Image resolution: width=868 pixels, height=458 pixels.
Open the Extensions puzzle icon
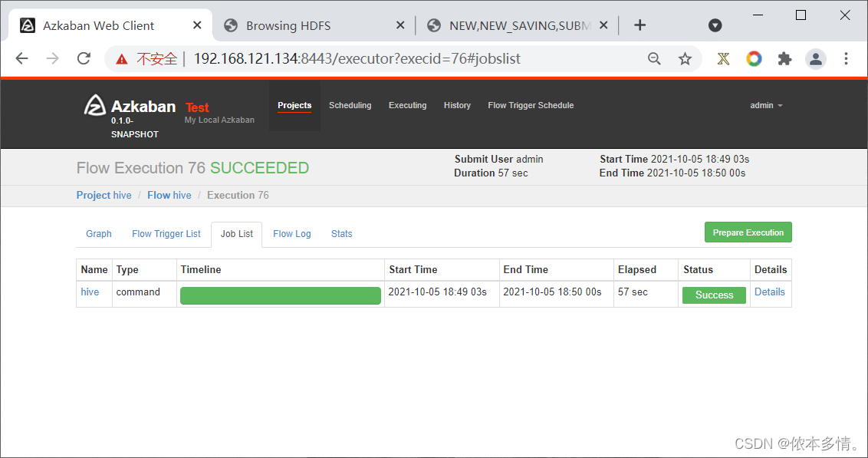[784, 58]
